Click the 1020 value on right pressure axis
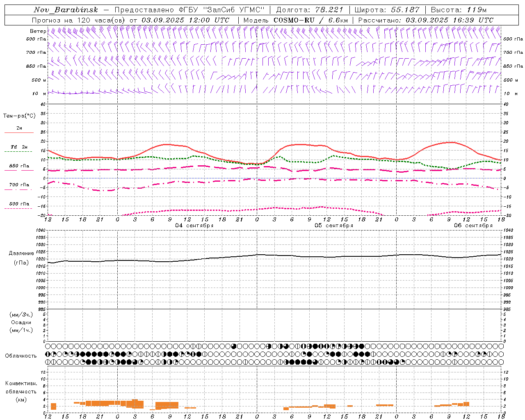The image size is (525, 420). click(x=508, y=259)
